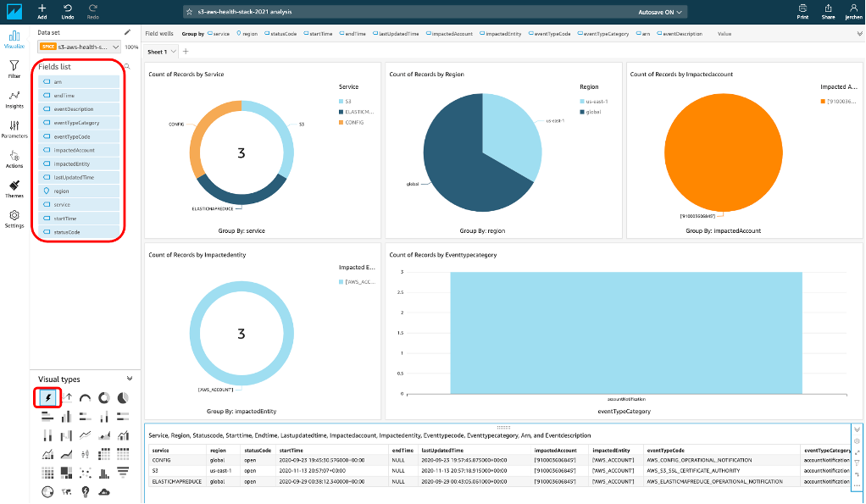Choose the word cloud visual type

tap(104, 491)
